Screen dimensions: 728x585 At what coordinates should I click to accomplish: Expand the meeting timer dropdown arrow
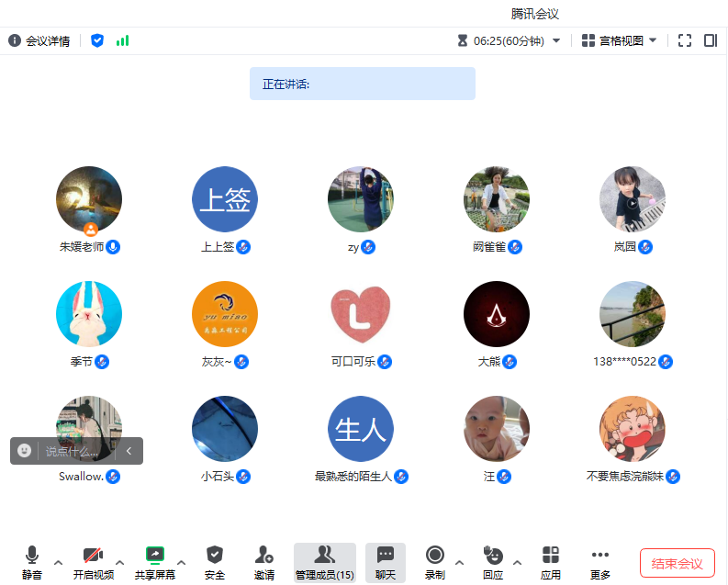coord(556,40)
